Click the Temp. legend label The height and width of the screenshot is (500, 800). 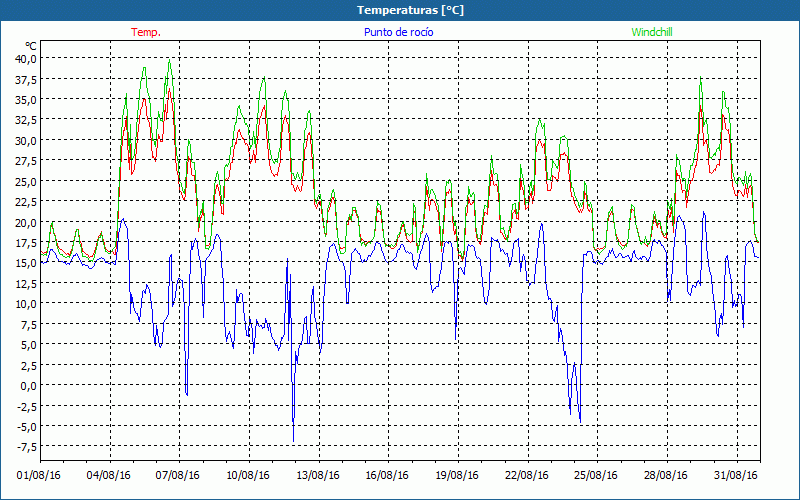tap(146, 32)
